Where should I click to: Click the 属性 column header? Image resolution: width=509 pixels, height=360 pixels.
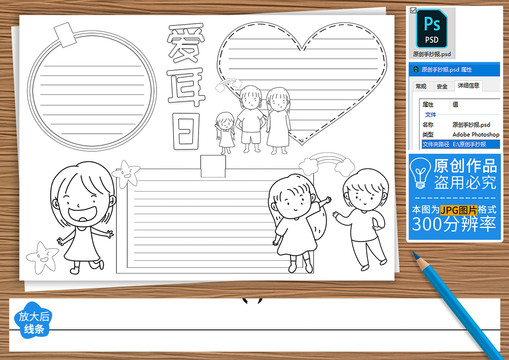pos(428,105)
